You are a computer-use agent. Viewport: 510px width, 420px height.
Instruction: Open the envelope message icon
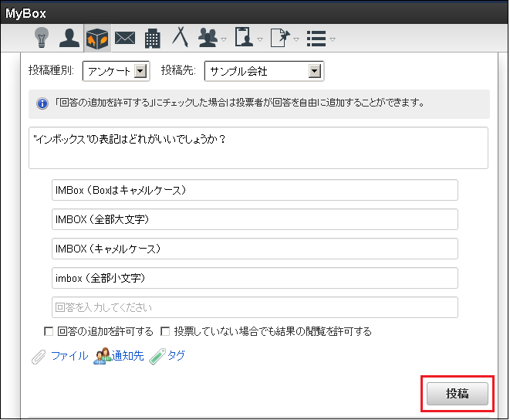coord(125,39)
